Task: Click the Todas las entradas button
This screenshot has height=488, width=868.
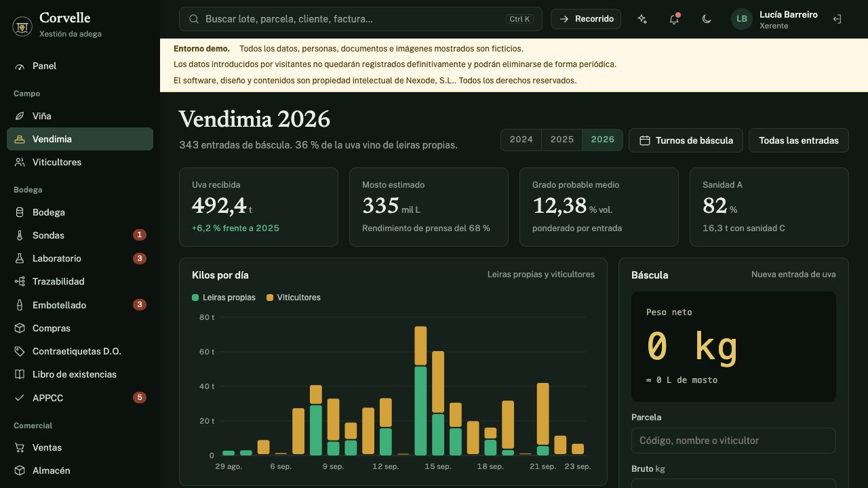Action: coord(799,140)
